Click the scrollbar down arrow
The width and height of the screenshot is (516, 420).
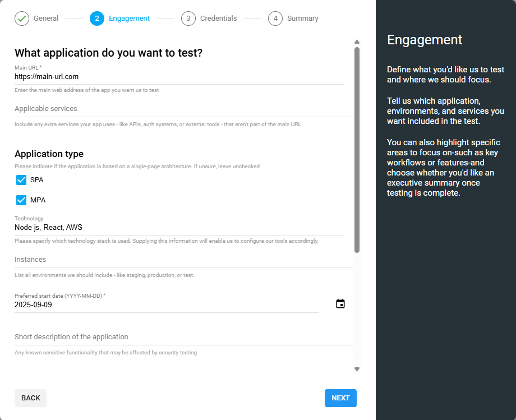(357, 369)
